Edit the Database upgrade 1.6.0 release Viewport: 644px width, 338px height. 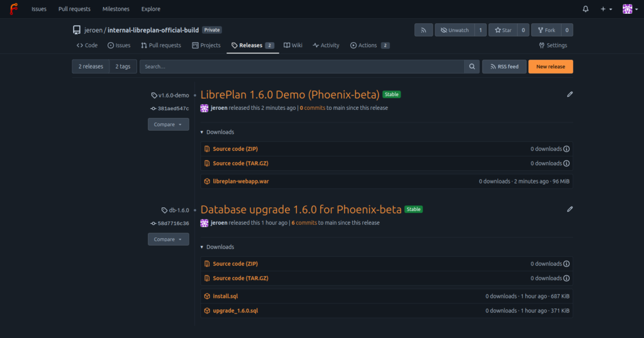pyautogui.click(x=570, y=209)
